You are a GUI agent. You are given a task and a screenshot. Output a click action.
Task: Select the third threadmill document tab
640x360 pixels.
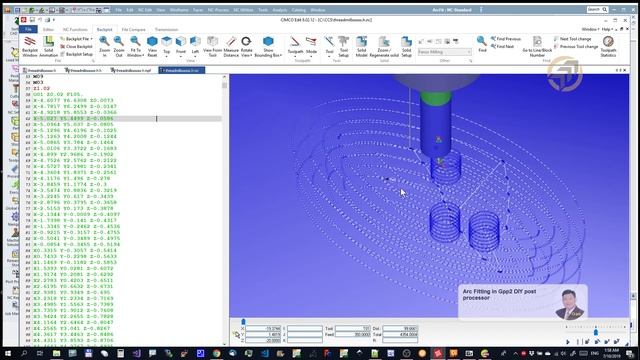[x=131, y=70]
